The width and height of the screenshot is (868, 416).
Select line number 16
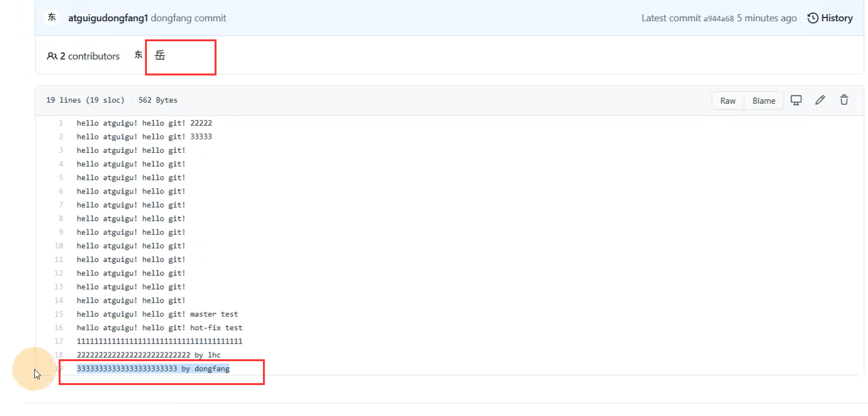[59, 328]
